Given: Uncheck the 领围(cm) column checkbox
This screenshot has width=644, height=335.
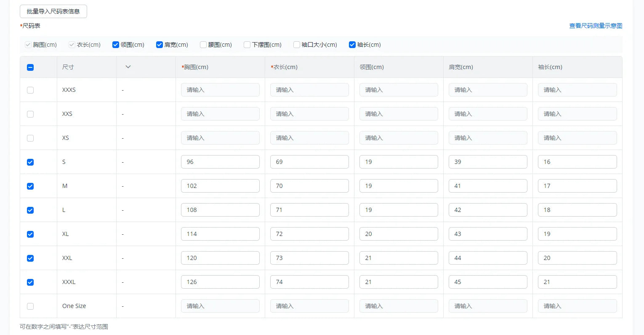Looking at the screenshot, I should click(x=116, y=45).
